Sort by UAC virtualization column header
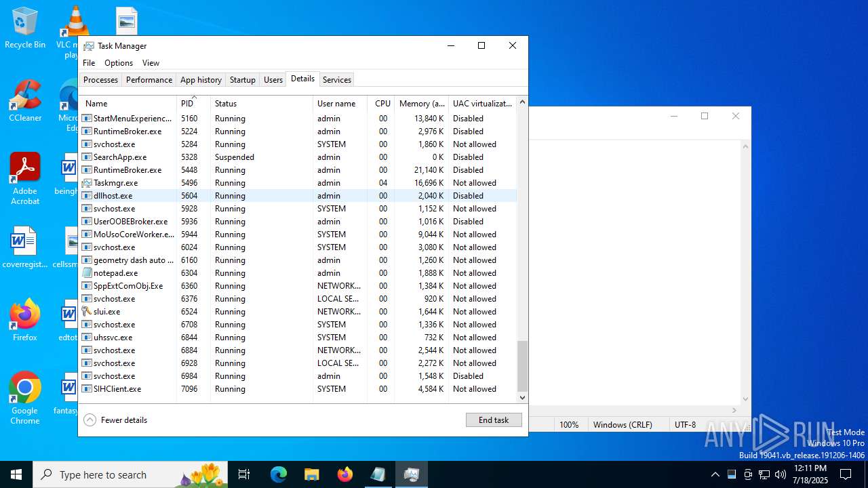The height and width of the screenshot is (488, 868). coord(482,104)
